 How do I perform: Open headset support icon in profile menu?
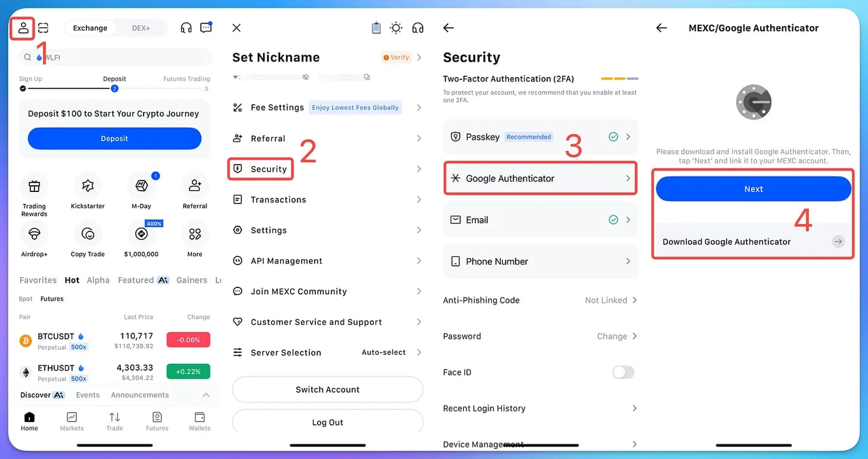[417, 28]
